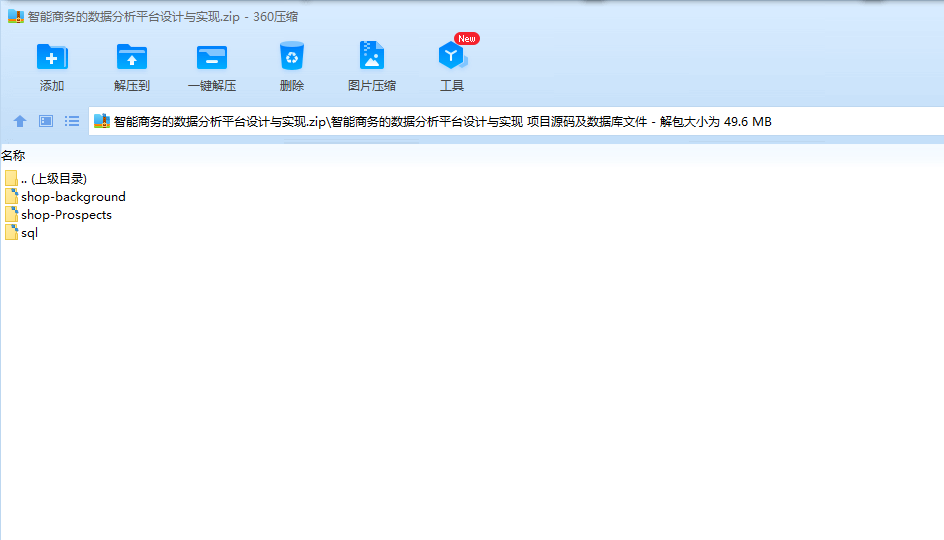This screenshot has height=540, width=944.
Task: Switch to the icon view mode button
Action: (46, 121)
